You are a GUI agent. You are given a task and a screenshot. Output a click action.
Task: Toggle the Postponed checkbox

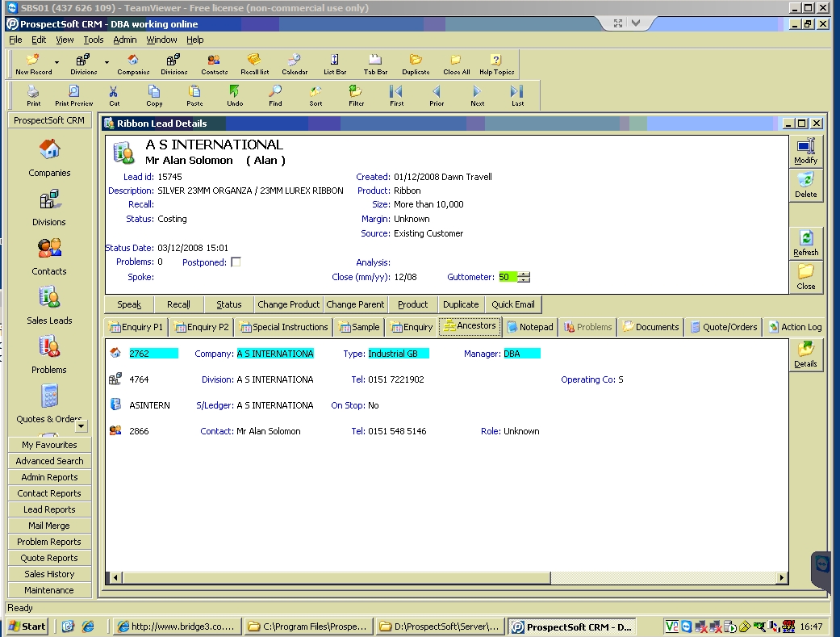tap(236, 262)
